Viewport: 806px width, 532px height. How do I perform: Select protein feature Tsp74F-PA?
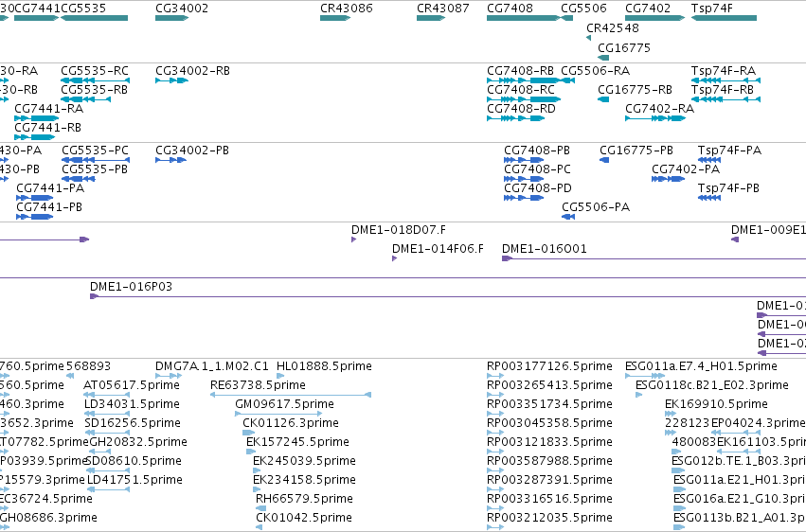[709, 160]
